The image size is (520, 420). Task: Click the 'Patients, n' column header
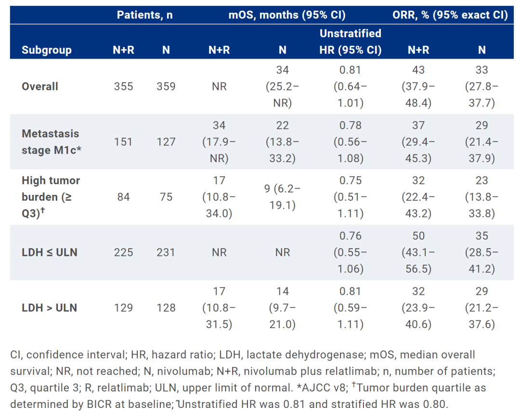[144, 15]
